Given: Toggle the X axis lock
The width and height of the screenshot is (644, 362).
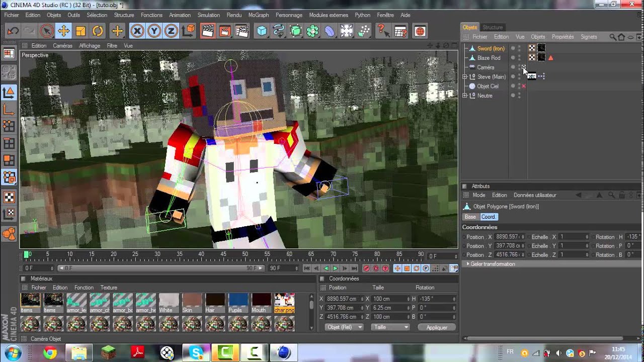Looking at the screenshot, I should tap(137, 31).
